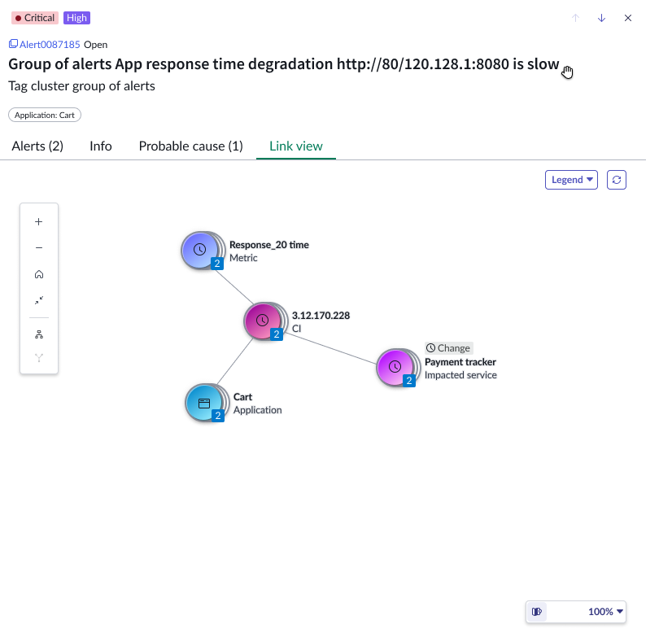Open the 100% zoom level dropdown
The height and width of the screenshot is (633, 672).
click(605, 612)
